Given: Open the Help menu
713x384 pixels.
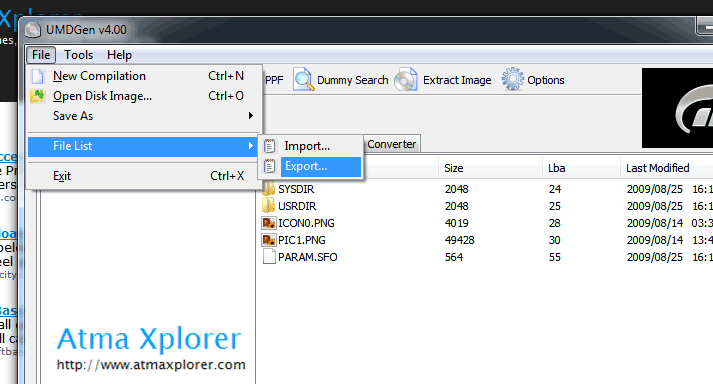Looking at the screenshot, I should click(119, 55).
